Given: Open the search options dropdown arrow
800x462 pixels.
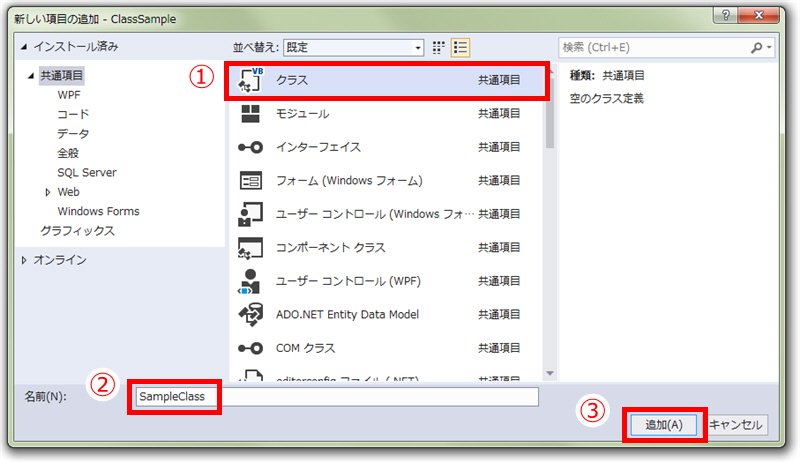Looking at the screenshot, I should [x=769, y=47].
